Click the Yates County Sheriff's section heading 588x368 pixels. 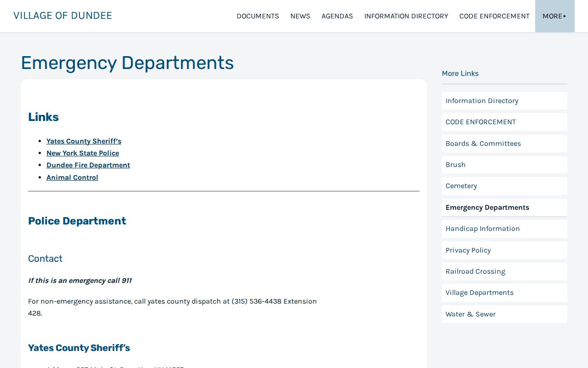click(x=79, y=348)
